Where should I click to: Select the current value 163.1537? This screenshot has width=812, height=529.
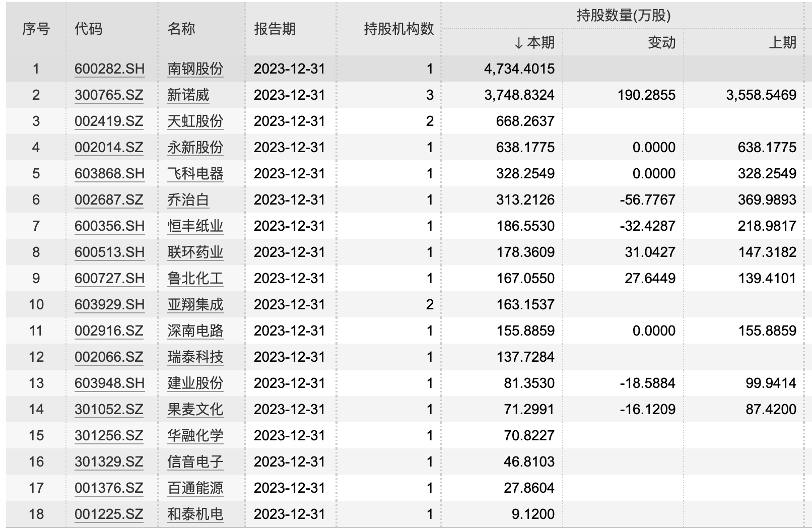(525, 305)
